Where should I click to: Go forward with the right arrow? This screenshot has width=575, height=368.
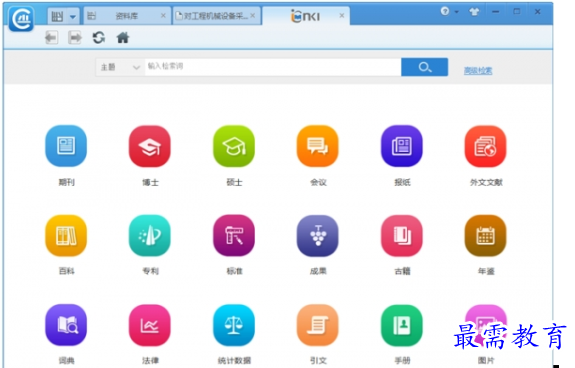point(75,37)
